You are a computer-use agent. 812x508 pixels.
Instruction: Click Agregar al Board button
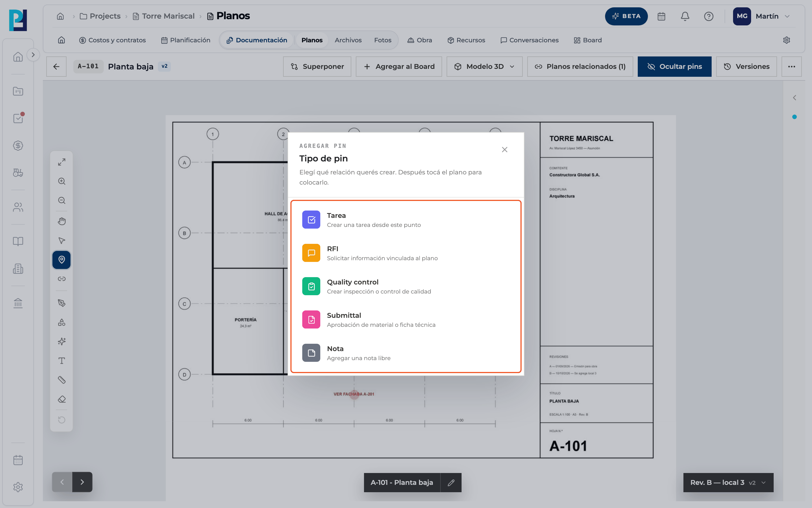[x=399, y=67]
